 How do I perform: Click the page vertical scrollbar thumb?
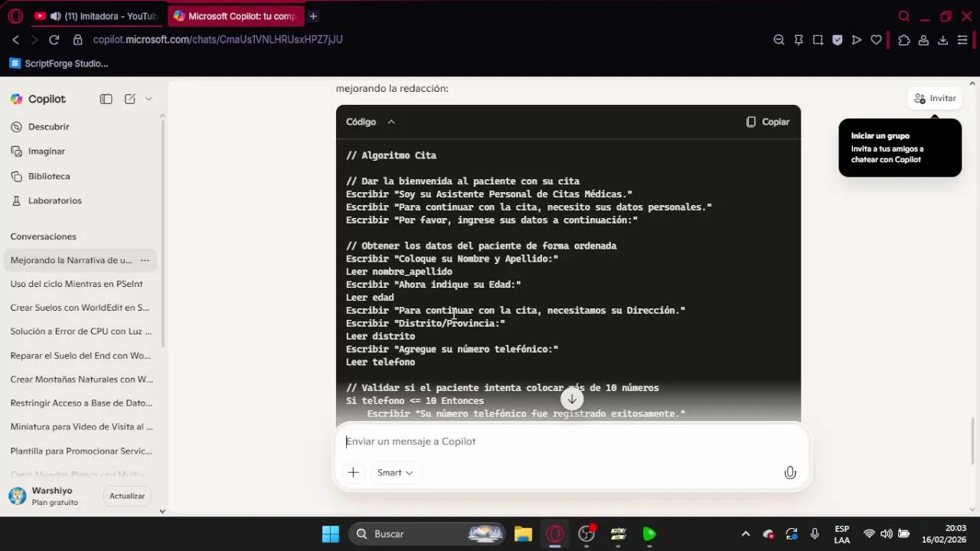(x=974, y=441)
